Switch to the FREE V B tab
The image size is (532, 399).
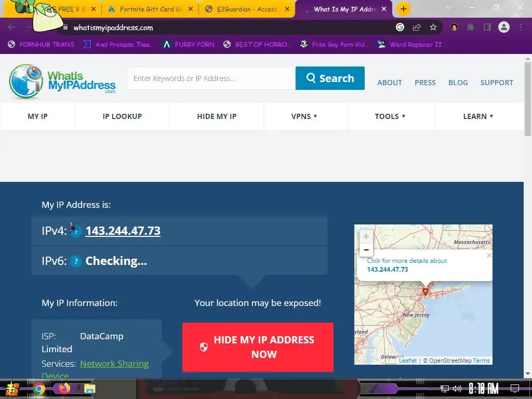click(71, 9)
